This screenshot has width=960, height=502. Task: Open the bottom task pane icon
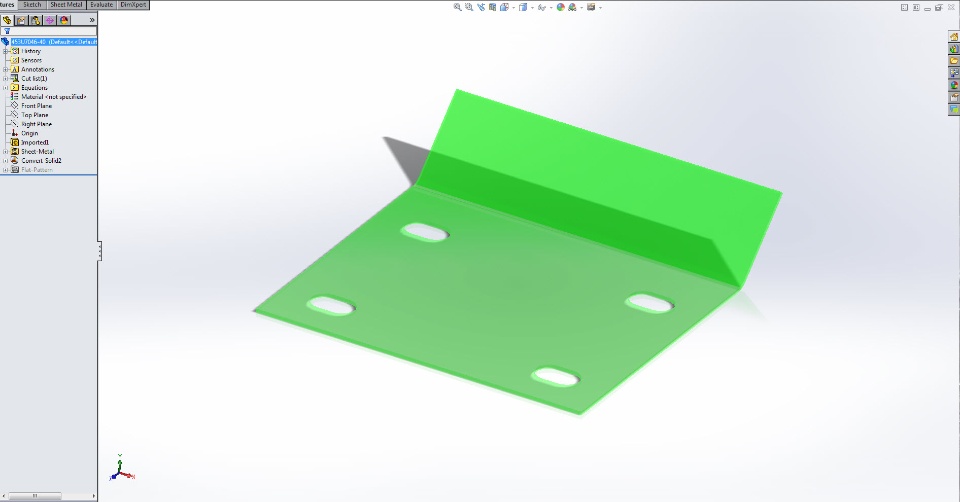pyautogui.click(x=954, y=110)
